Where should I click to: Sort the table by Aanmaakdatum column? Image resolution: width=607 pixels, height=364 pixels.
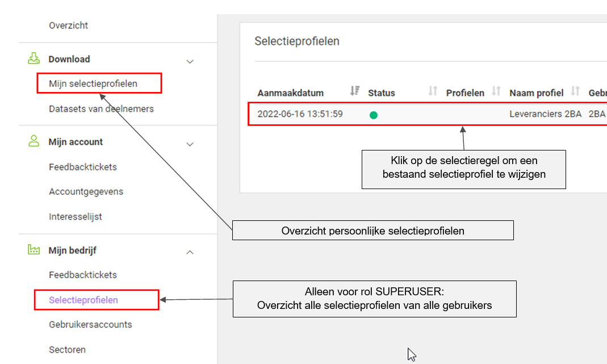[355, 90]
